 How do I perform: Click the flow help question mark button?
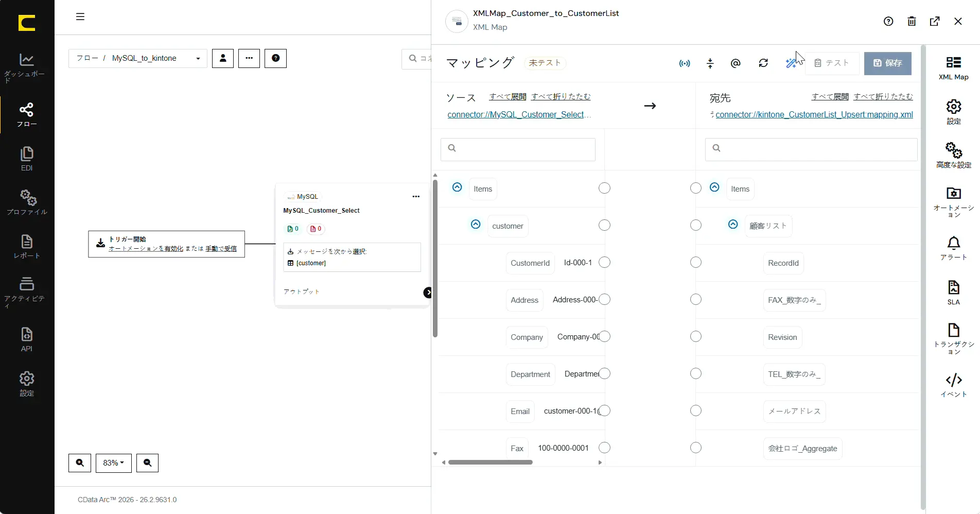coord(275,58)
